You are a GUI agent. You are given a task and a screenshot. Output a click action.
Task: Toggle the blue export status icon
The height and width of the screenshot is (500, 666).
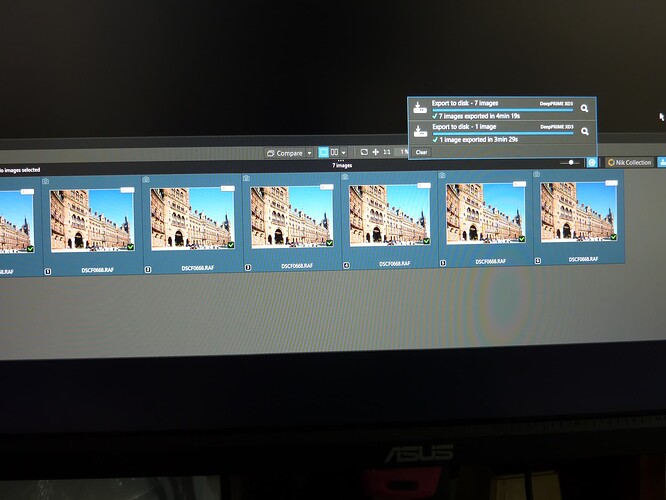click(x=592, y=162)
